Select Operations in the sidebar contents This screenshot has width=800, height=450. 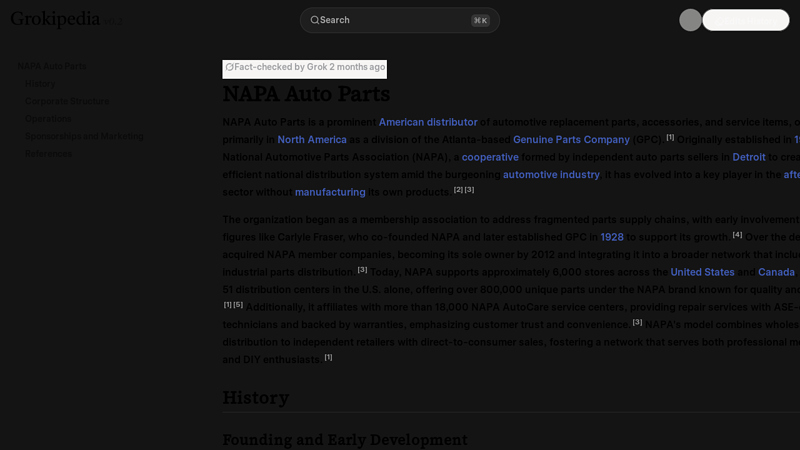[48, 119]
